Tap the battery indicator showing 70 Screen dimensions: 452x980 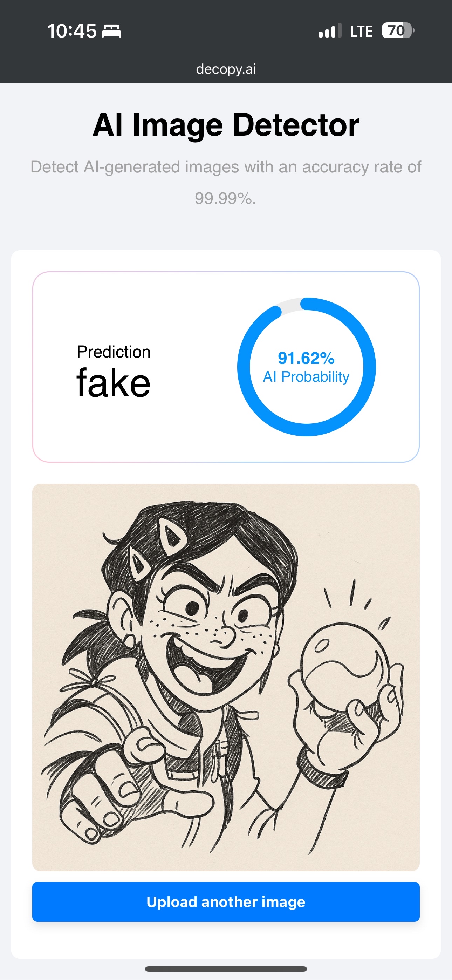click(398, 30)
